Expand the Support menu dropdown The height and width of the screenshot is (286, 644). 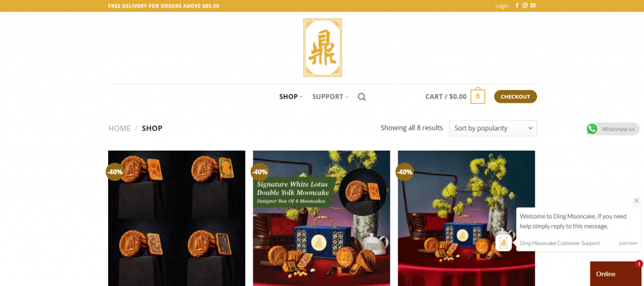click(330, 97)
